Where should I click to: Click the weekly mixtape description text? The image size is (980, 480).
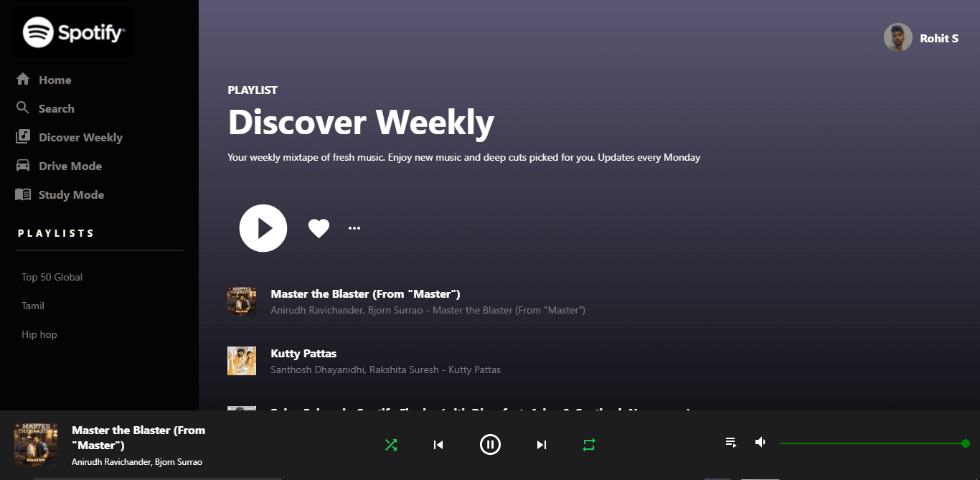click(464, 157)
